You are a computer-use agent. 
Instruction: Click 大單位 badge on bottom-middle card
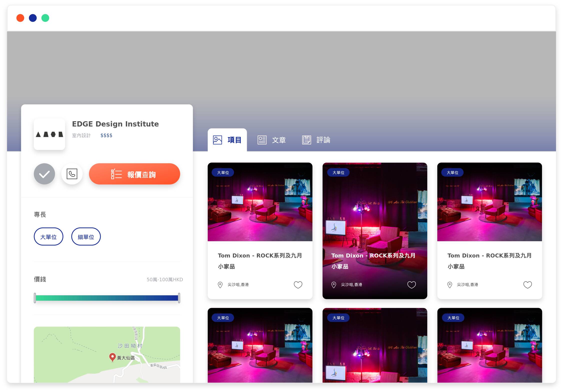[338, 318]
